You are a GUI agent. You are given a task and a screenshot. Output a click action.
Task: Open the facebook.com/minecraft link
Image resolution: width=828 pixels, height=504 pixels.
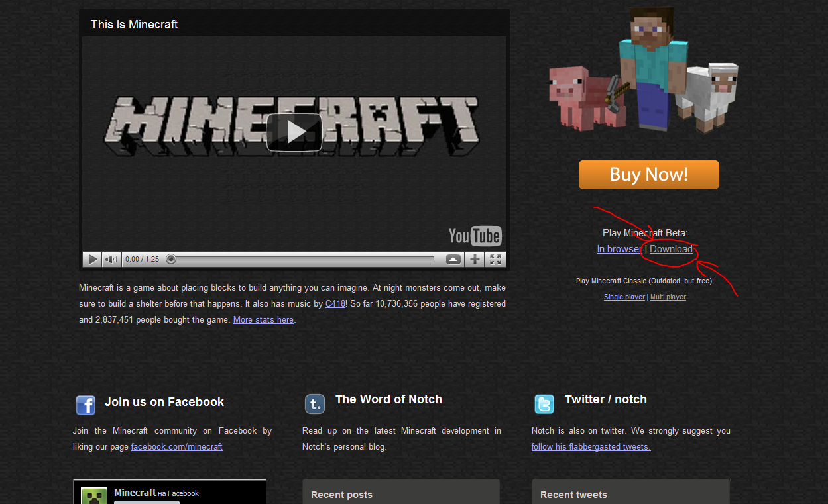[x=176, y=447]
